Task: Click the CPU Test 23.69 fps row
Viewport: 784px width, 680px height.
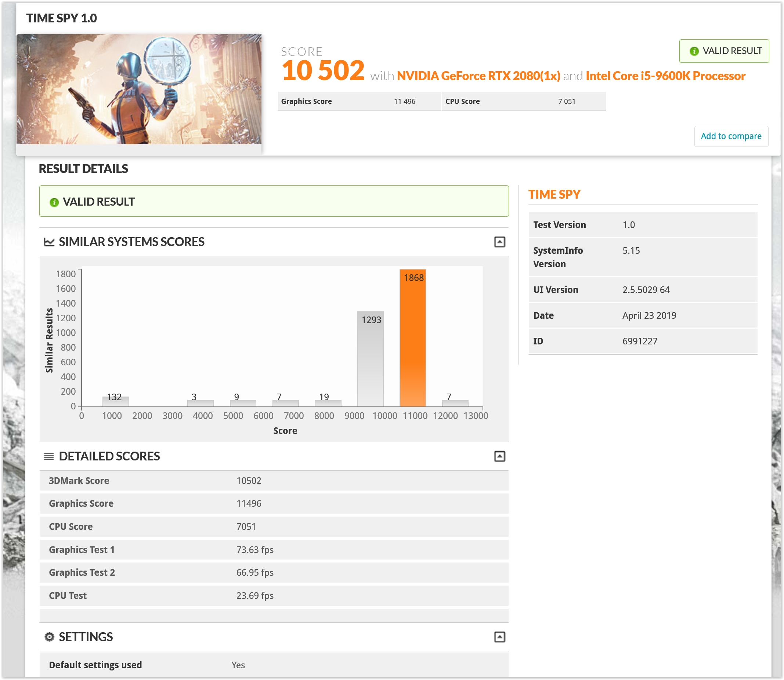Action: (274, 596)
